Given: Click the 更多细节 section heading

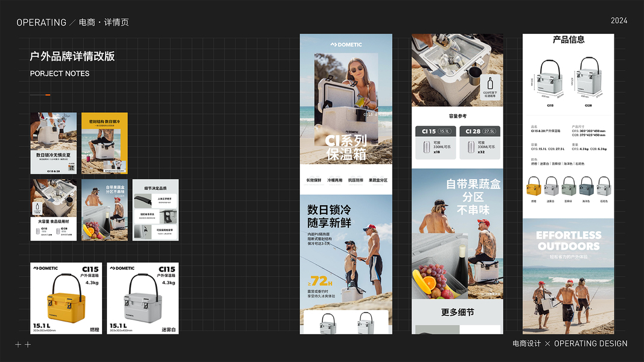Looking at the screenshot, I should pyautogui.click(x=457, y=313).
